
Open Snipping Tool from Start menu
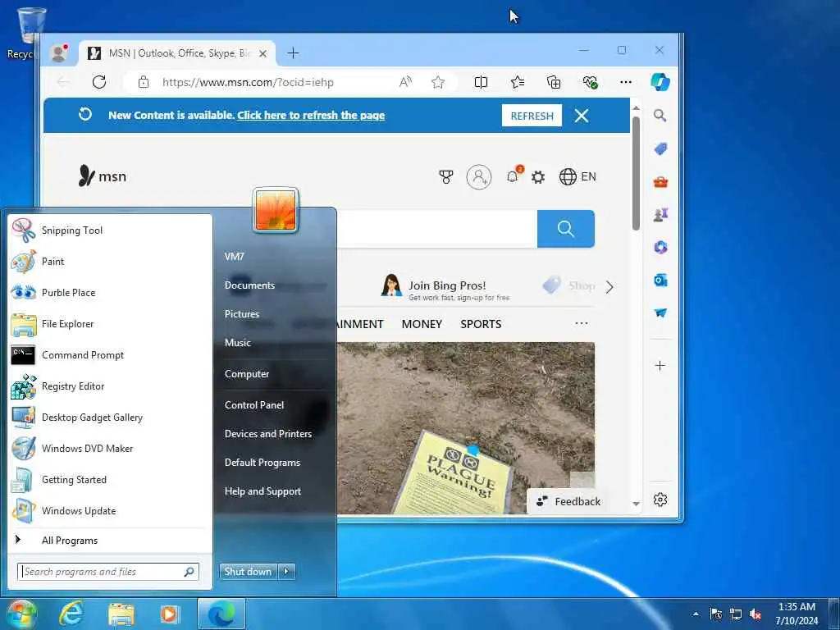click(x=109, y=231)
